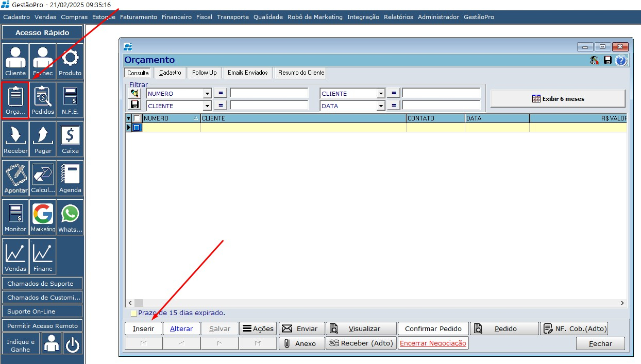Image resolution: width=641 pixels, height=364 pixels.
Task: Open the Vendas chart icon
Action: point(15,256)
